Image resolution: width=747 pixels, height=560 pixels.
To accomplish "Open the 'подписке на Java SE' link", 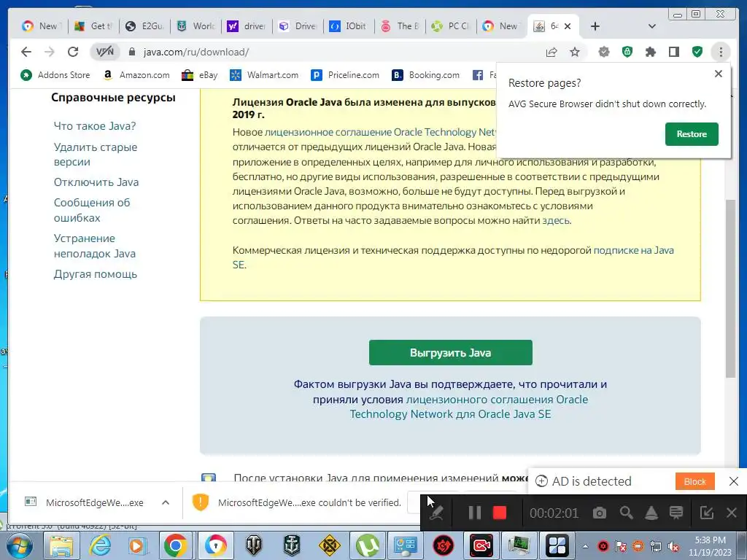I will 633,250.
